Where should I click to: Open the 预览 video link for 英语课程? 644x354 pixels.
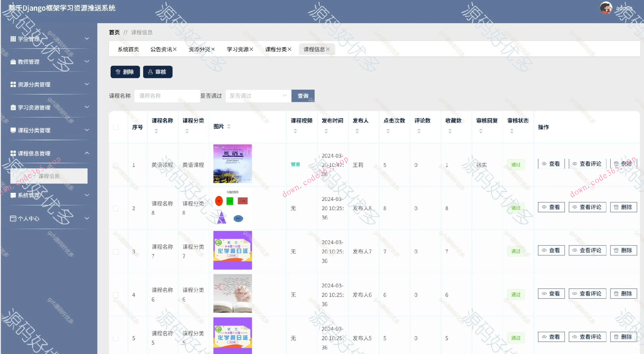click(295, 164)
